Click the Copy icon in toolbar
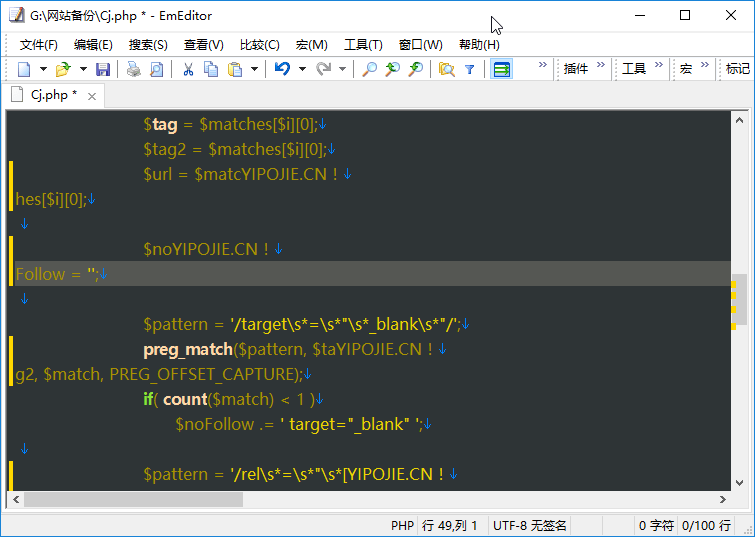Image resolution: width=755 pixels, height=537 pixels. click(x=211, y=69)
